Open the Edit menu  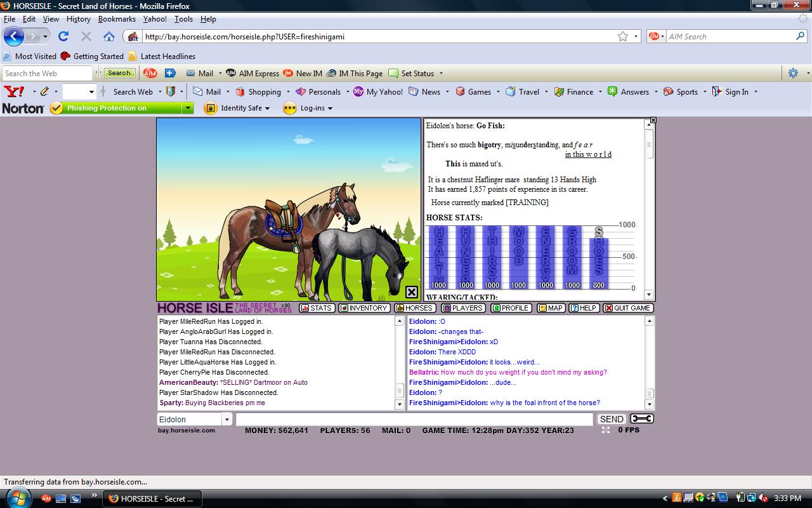click(x=29, y=19)
